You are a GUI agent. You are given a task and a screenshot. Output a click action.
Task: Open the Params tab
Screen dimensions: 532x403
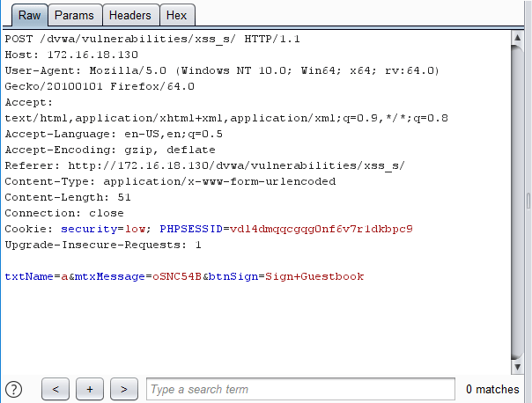click(x=73, y=16)
